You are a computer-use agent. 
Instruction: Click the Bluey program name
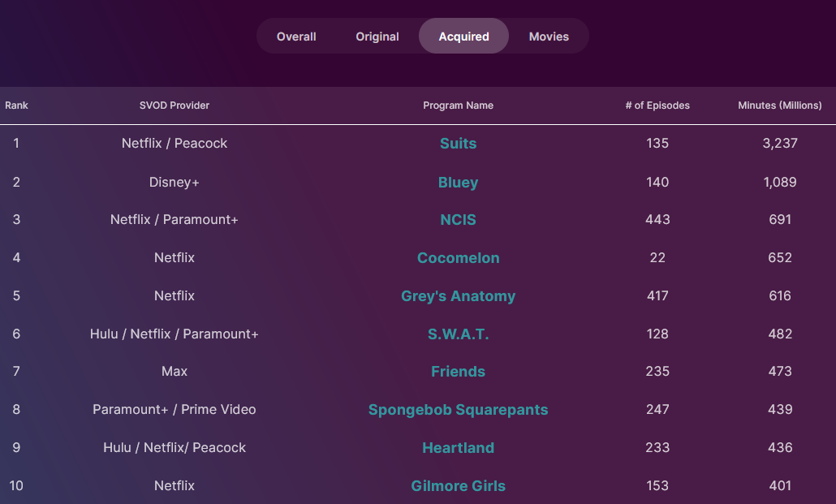(458, 183)
